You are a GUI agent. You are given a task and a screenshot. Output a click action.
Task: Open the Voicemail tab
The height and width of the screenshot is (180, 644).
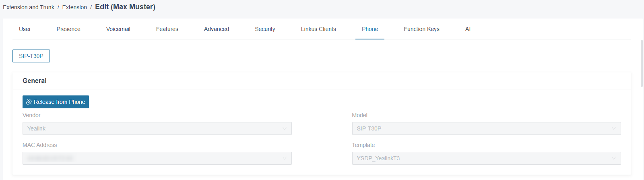click(118, 29)
